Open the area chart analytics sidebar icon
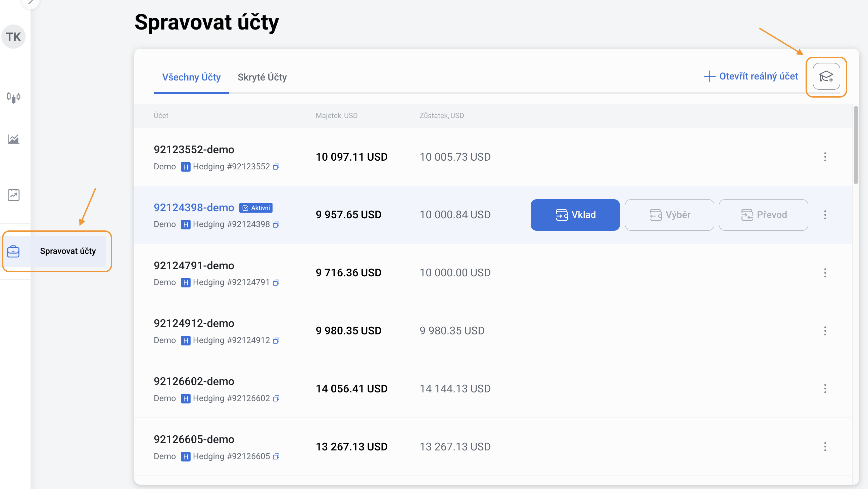The width and height of the screenshot is (868, 489). tap(13, 139)
